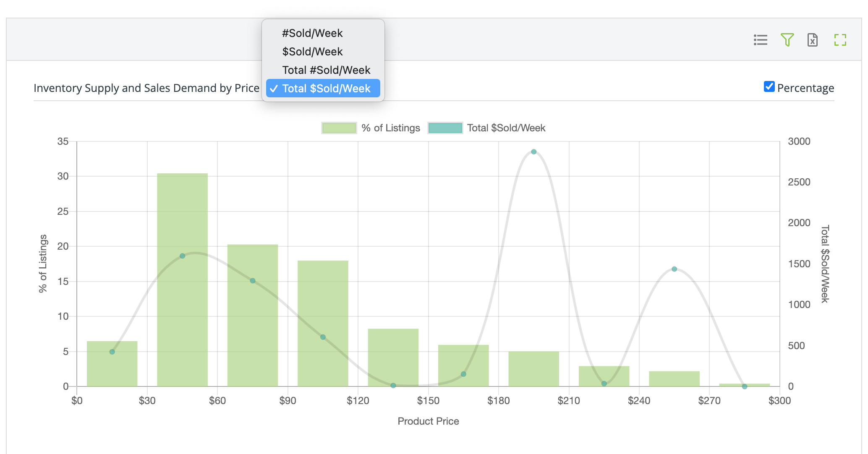Expand the chart to fullscreen
Viewport: 868px width, 454px height.
coord(839,40)
